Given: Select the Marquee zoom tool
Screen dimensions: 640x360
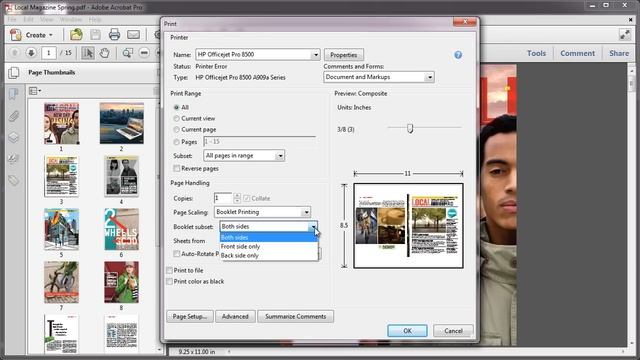Looking at the screenshot, I should tap(127, 53).
